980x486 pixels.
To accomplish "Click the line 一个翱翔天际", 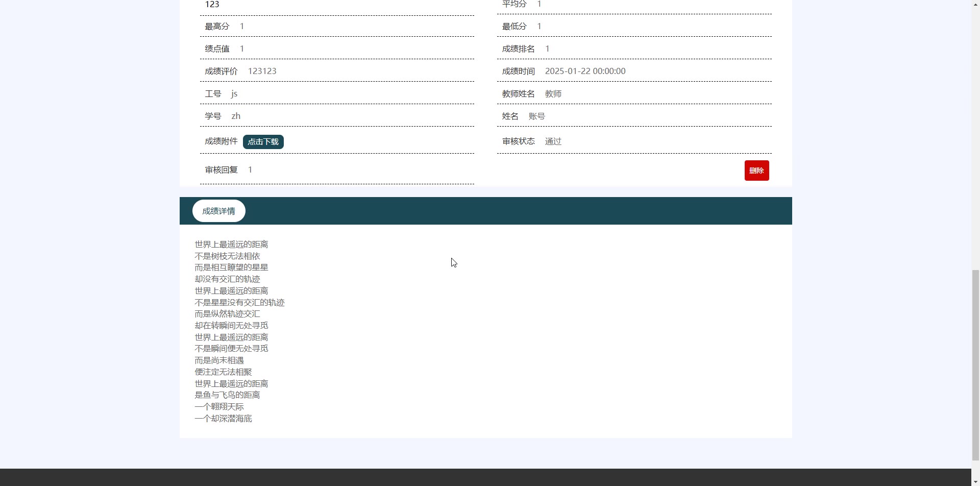I will pyautogui.click(x=219, y=407).
